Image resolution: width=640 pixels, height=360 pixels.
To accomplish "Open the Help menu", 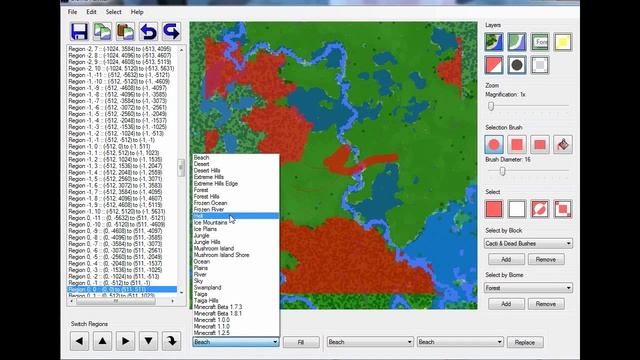I will tap(137, 12).
